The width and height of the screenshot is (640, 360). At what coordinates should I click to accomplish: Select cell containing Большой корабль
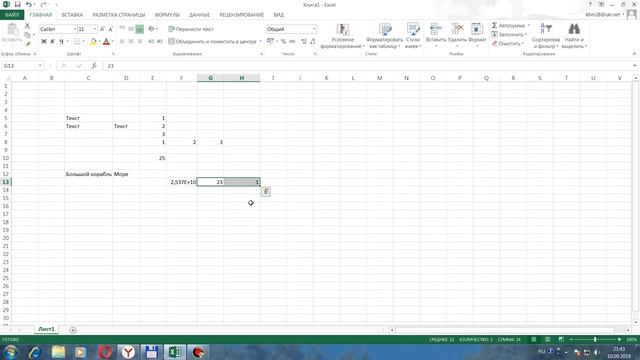(x=89, y=174)
